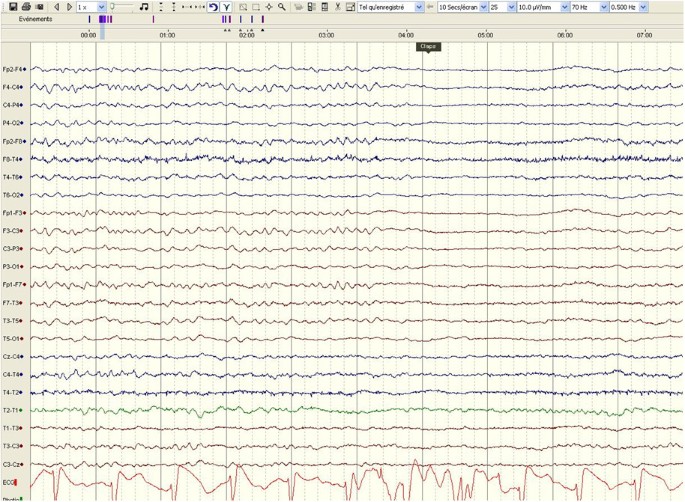Select the zoom region selection icon
685x502 pixels.
point(243,7)
